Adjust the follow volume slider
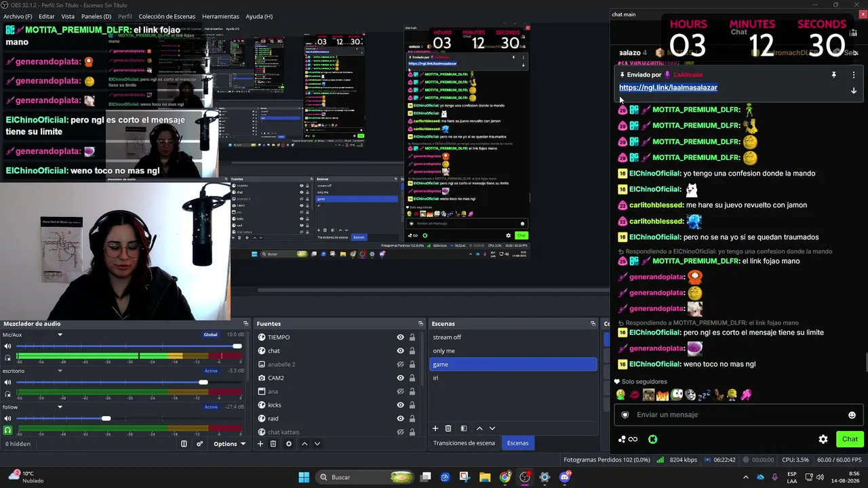 pyautogui.click(x=129, y=418)
